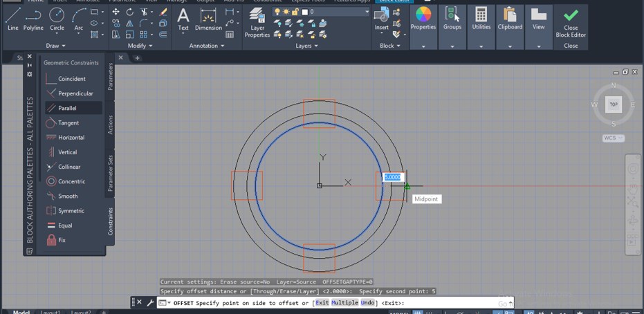Viewport: 644px width, 314px height.
Task: Toggle the TOP face on ViewCube
Action: coord(613,104)
